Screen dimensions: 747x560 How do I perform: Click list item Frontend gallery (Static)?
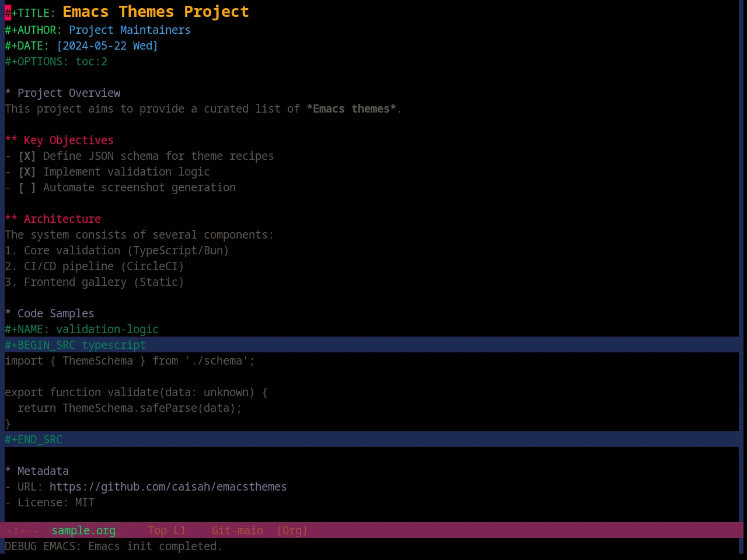[95, 282]
